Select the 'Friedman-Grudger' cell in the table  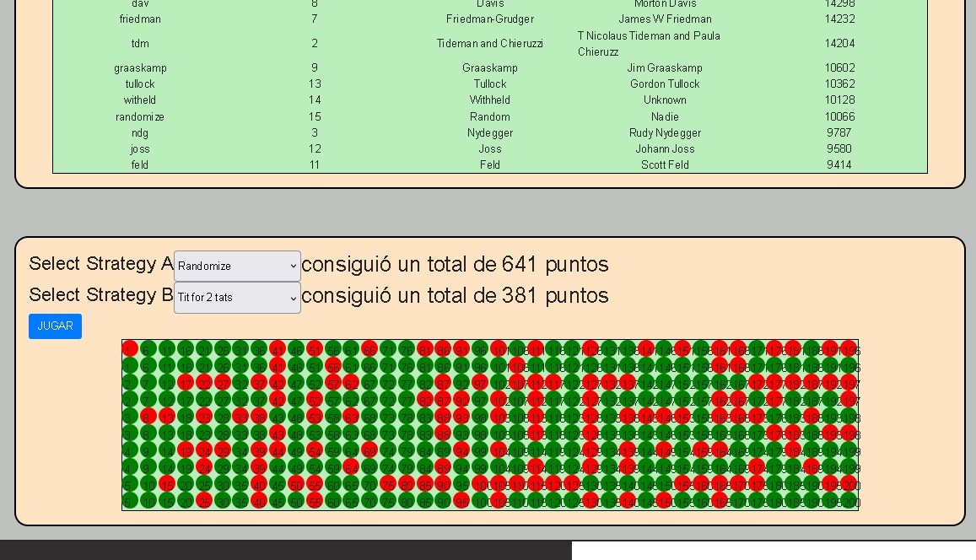point(490,19)
